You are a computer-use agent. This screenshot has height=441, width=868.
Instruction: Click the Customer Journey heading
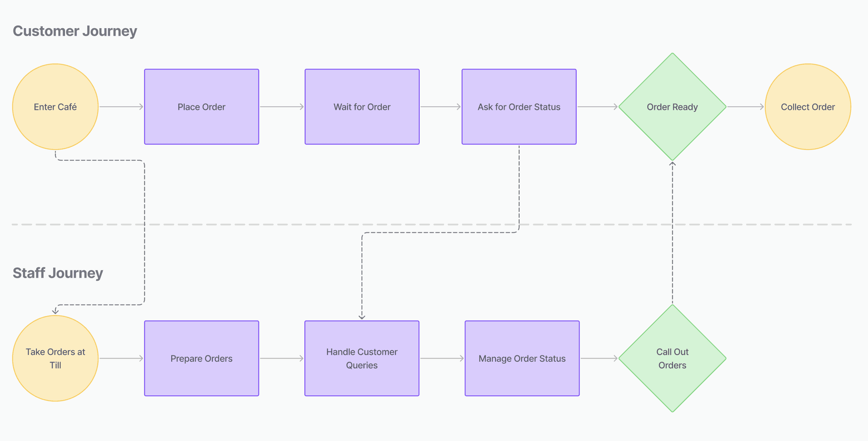75,31
